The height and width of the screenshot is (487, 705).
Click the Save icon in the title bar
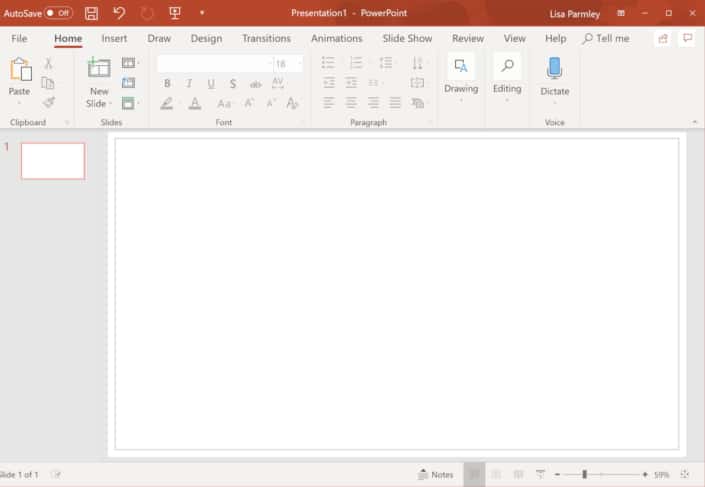point(92,13)
